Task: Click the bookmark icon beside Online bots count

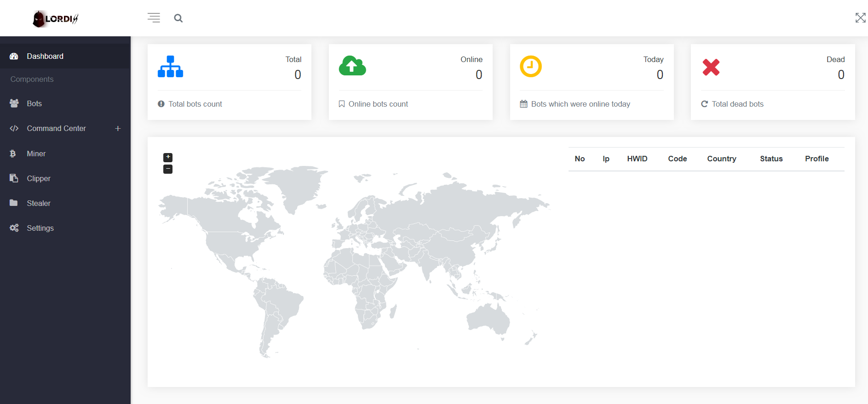Action: (x=342, y=104)
